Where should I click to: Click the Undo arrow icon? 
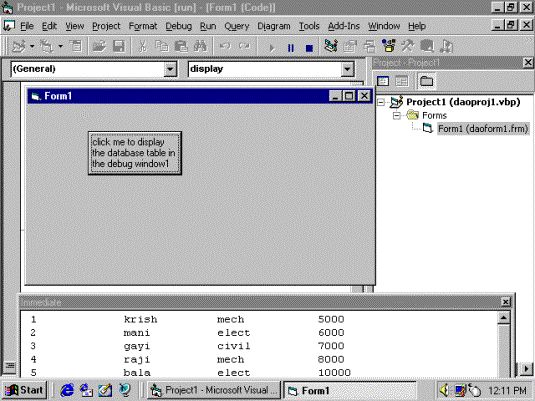point(225,46)
